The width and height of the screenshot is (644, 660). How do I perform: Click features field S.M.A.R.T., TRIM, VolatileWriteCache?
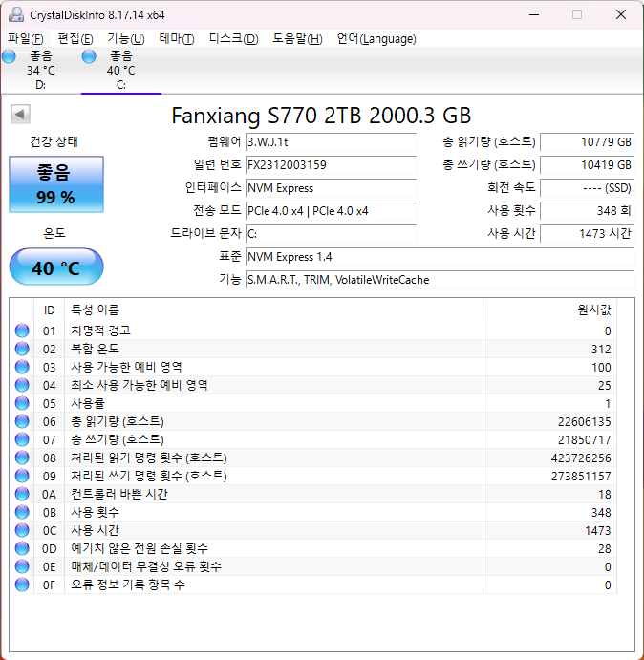[440, 280]
